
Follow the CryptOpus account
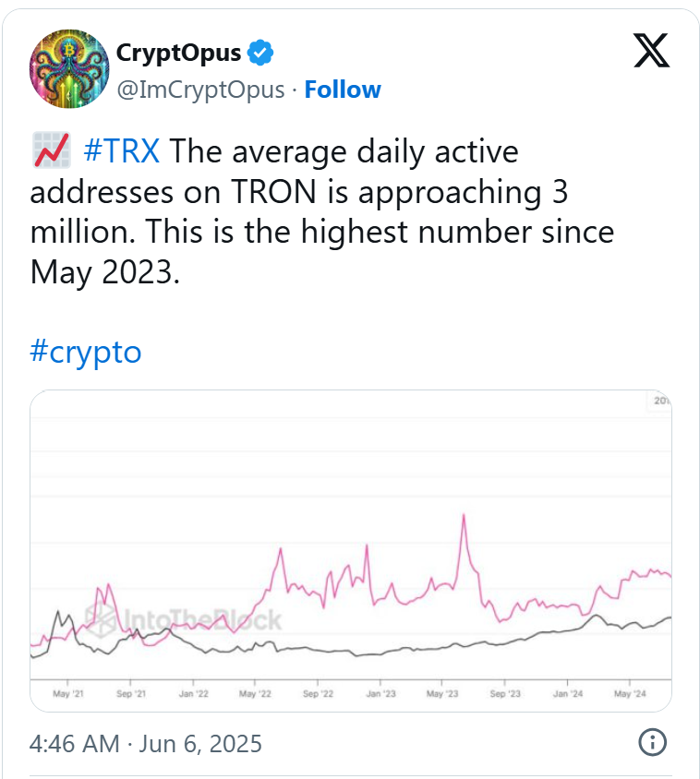click(343, 90)
